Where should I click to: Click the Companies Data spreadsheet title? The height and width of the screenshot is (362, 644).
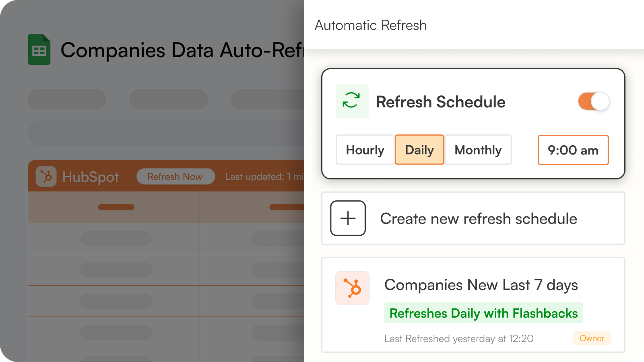click(182, 51)
